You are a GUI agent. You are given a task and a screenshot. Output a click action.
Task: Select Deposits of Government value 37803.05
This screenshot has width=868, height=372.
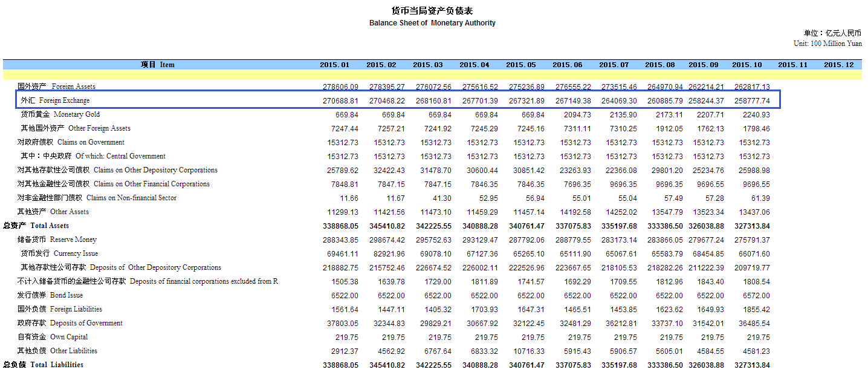(x=343, y=323)
